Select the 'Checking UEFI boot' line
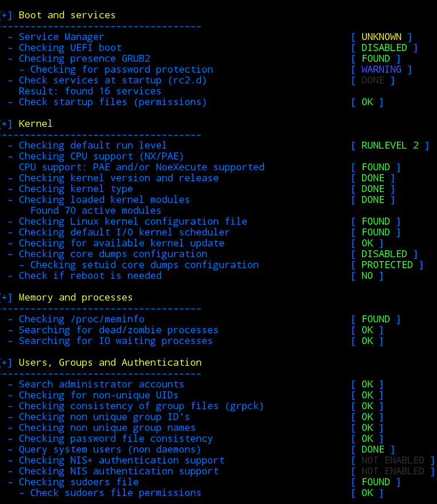Image resolution: width=437 pixels, height=504 pixels. (70, 48)
